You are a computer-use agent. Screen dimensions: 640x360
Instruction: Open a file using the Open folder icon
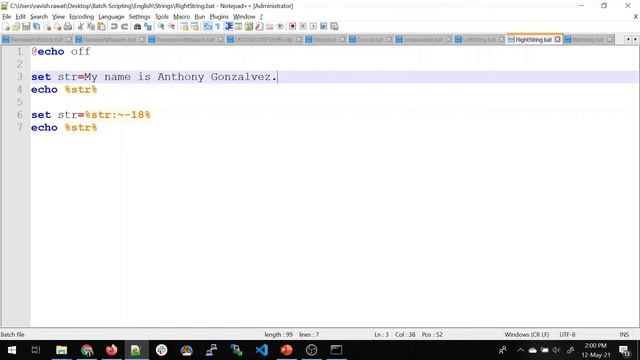point(16,27)
